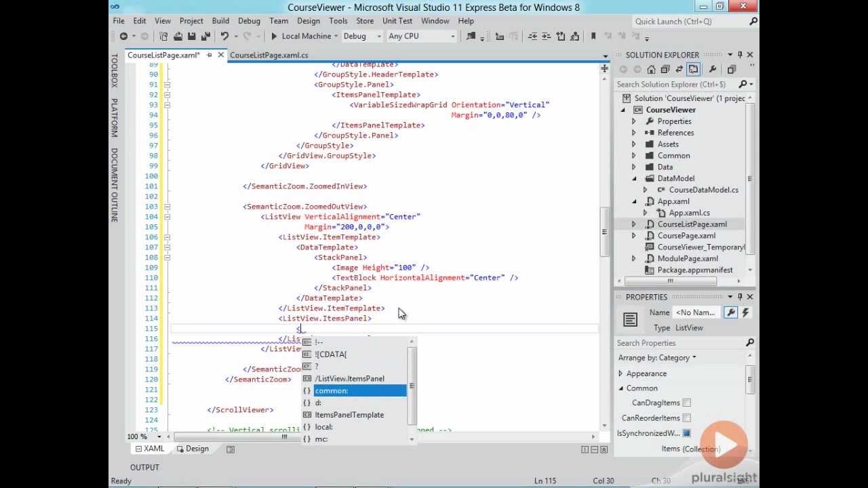
Task: Pin the CourseListPage.xaml tab
Action: coord(209,55)
